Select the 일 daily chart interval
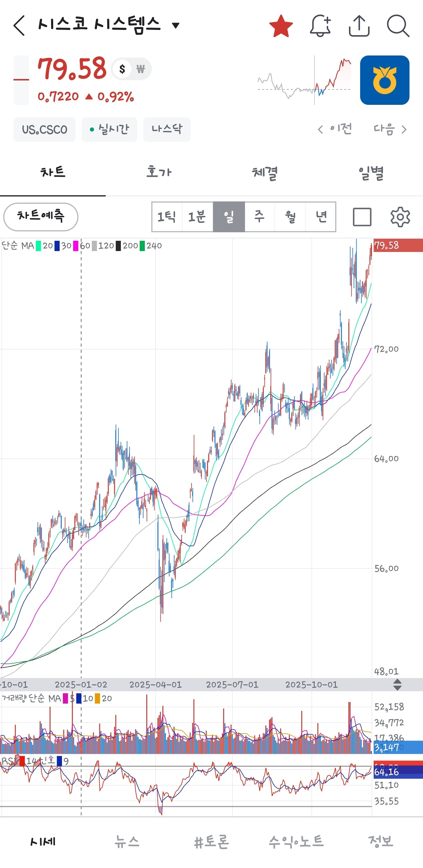 coord(229,217)
